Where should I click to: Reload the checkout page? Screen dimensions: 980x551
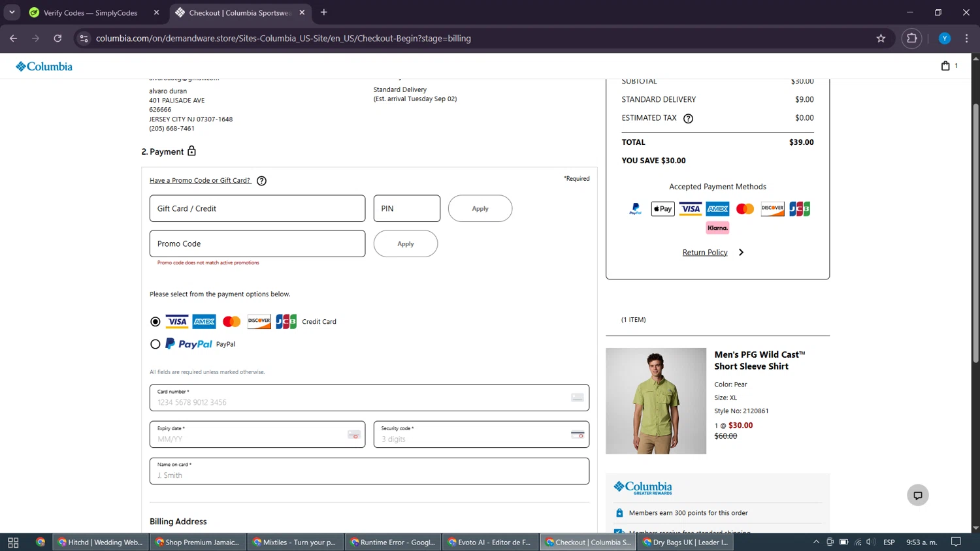coord(57,39)
